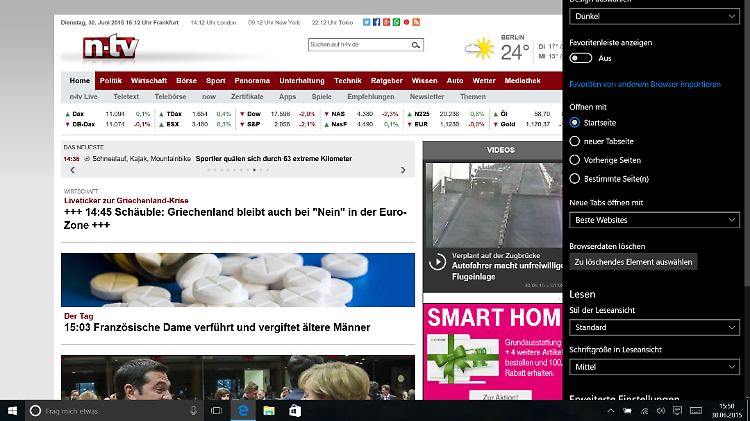Open the Französische Dame verführt headline
750x421 pixels.
pos(217,328)
